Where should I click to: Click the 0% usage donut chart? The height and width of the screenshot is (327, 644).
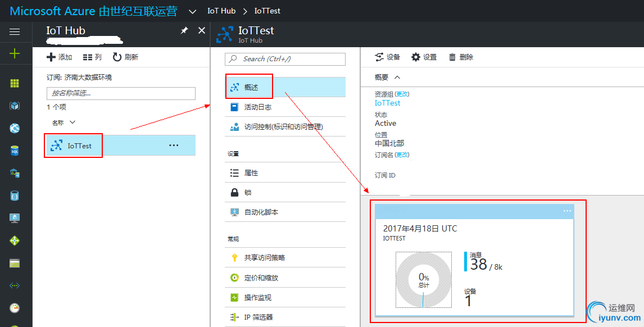(x=424, y=280)
